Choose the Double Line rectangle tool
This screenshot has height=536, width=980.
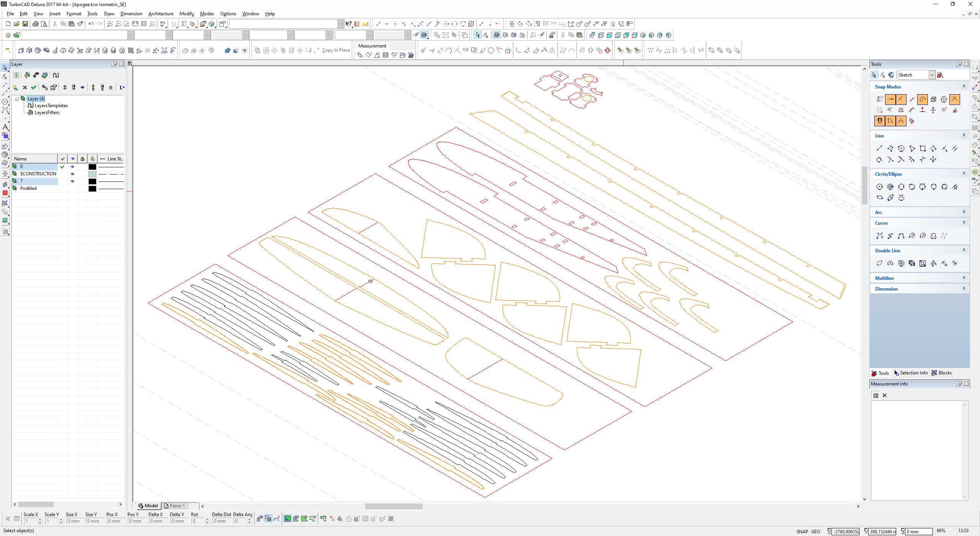(923, 263)
